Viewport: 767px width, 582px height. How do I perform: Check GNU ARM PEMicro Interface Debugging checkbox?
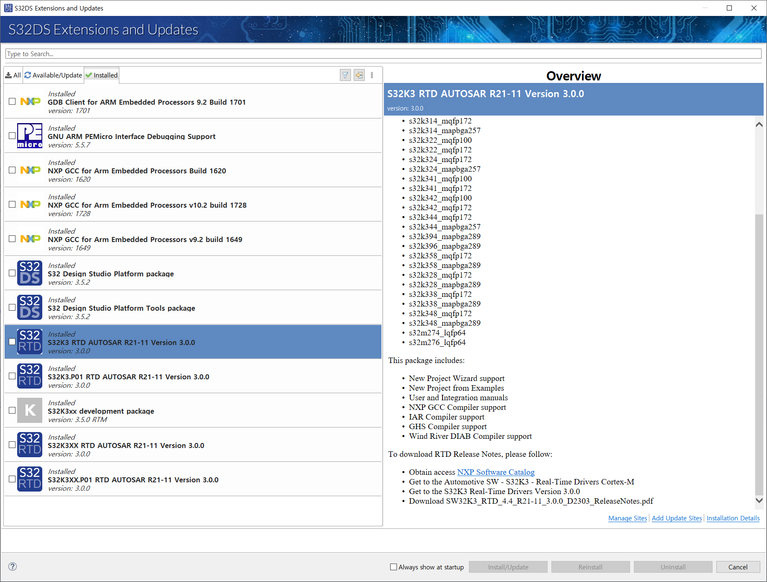tap(12, 135)
